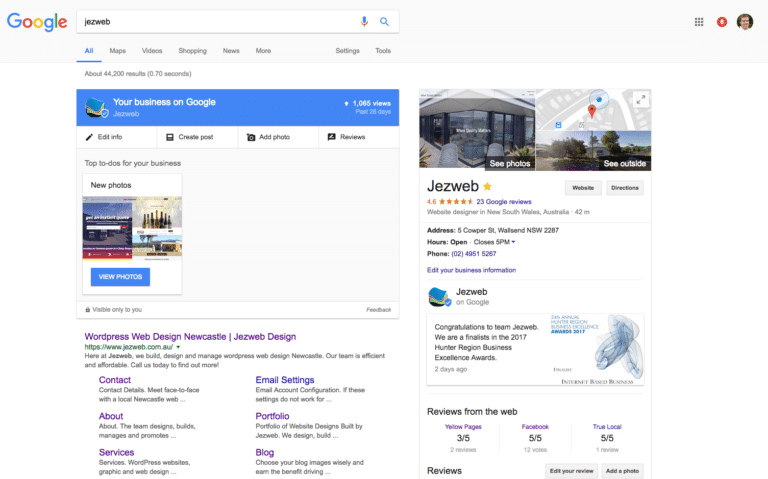Open the Facebook reviews link
This screenshot has height=479, width=768.
tap(535, 427)
